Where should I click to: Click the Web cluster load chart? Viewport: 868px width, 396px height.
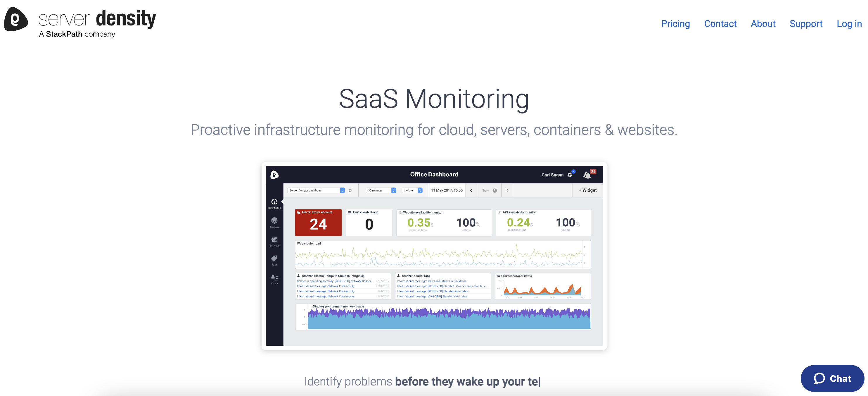(x=443, y=255)
